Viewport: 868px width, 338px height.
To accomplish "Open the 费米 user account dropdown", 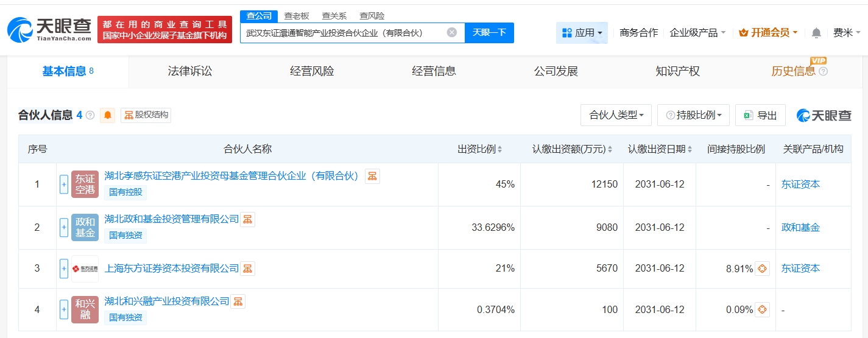I will coord(847,33).
